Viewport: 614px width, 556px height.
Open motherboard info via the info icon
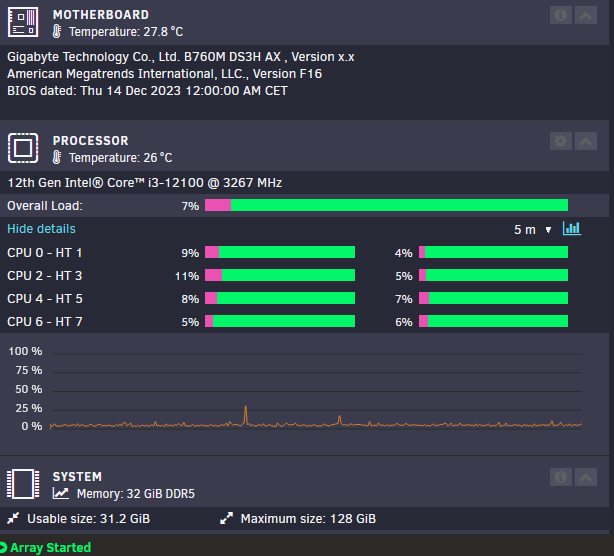point(561,15)
